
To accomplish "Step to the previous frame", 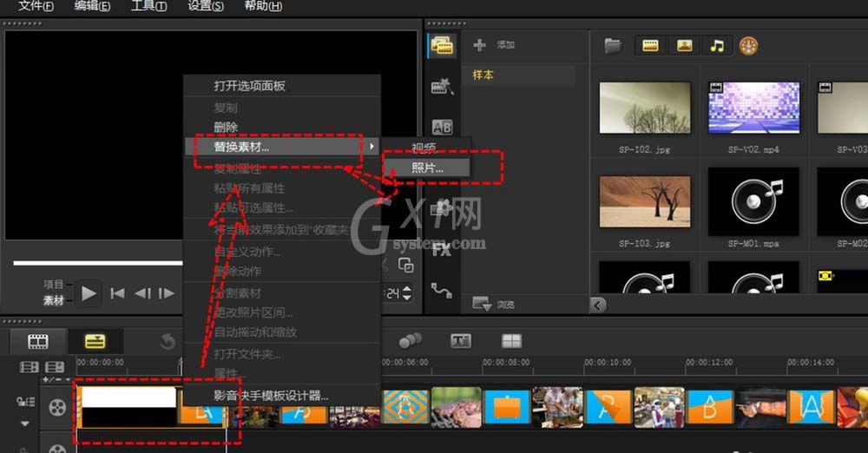I will (x=143, y=293).
